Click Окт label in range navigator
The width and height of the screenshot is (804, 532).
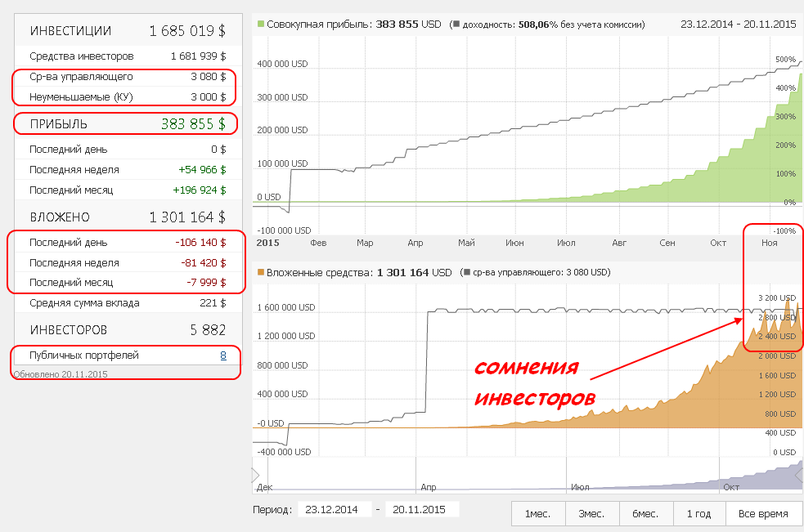730,486
